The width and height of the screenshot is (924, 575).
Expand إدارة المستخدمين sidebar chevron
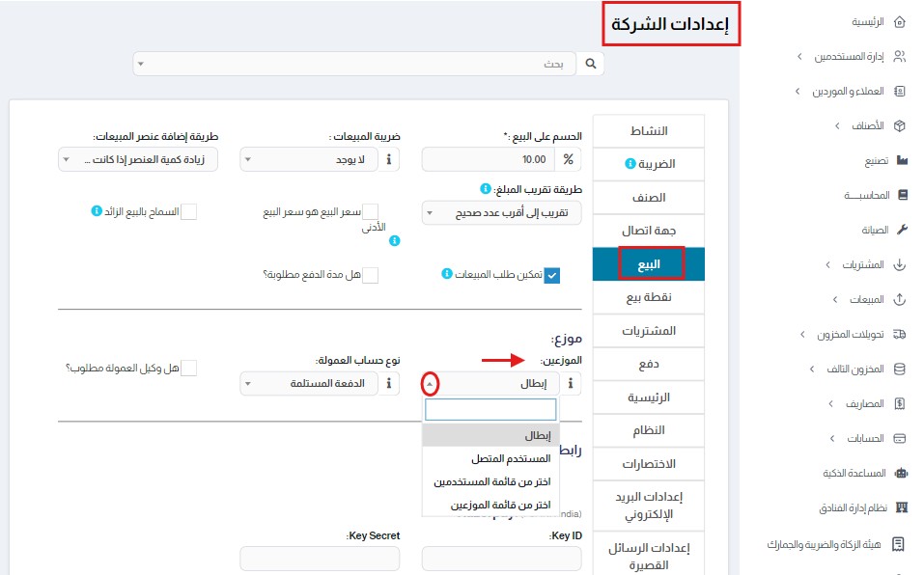pyautogui.click(x=799, y=57)
